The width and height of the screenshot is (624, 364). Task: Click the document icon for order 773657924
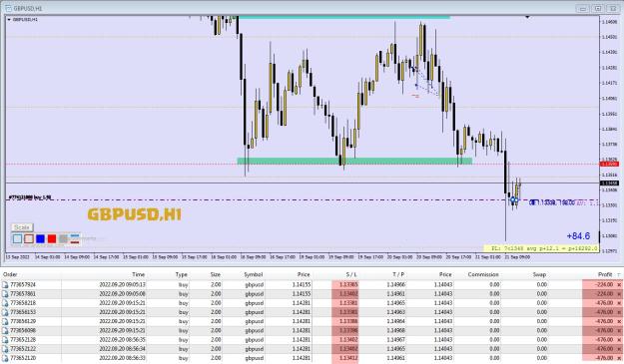coord(5,285)
